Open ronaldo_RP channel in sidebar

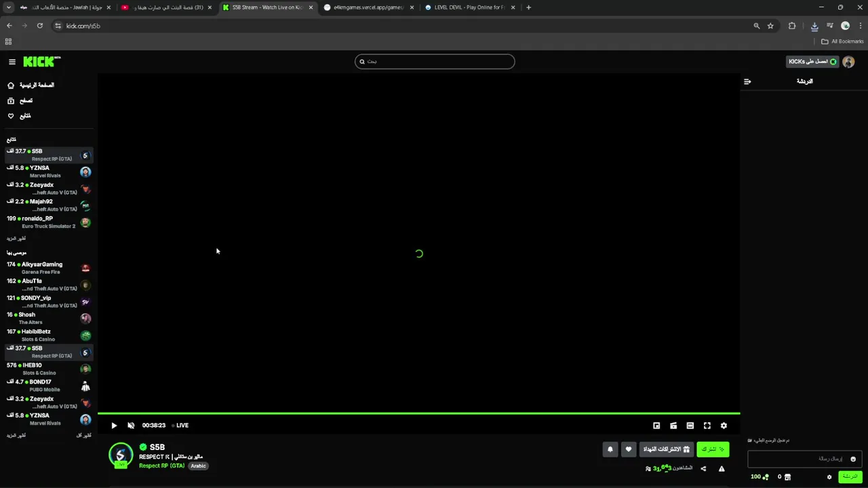click(49, 222)
